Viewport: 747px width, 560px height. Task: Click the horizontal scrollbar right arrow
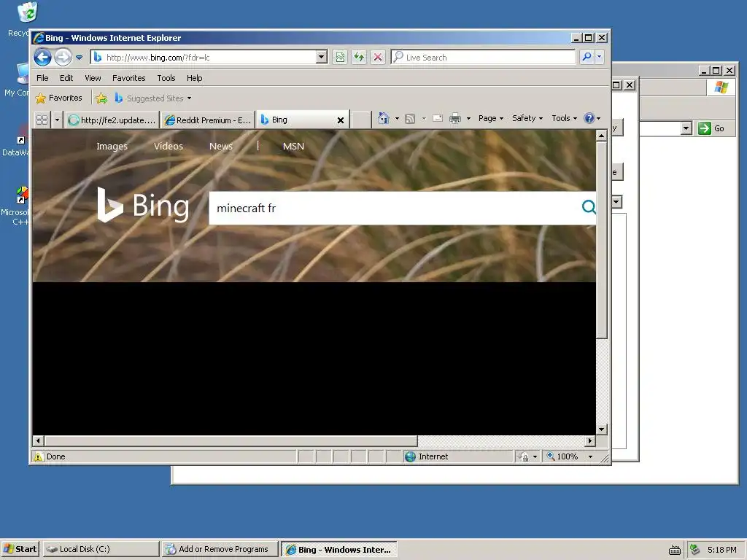click(590, 440)
